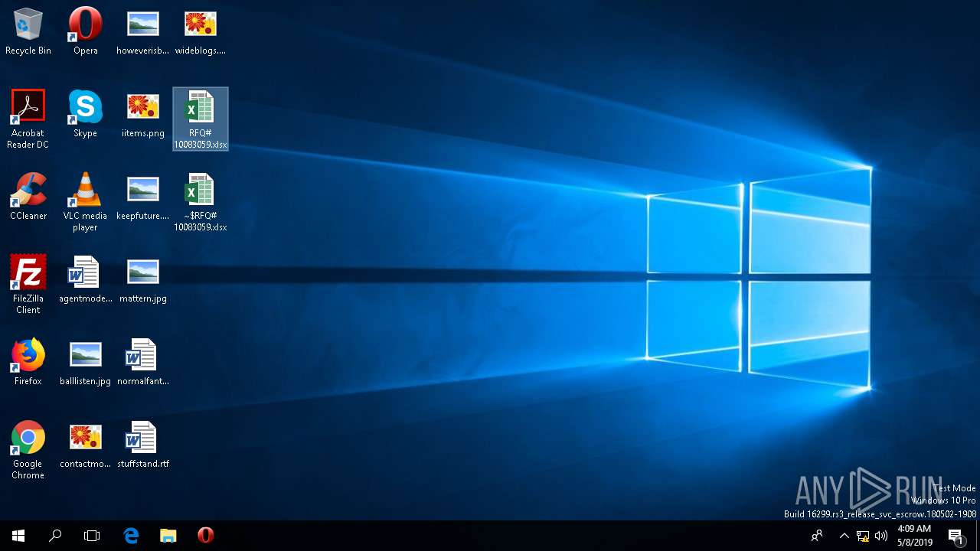Select the agentmode... Word document
980x551 pixels.
[86, 279]
